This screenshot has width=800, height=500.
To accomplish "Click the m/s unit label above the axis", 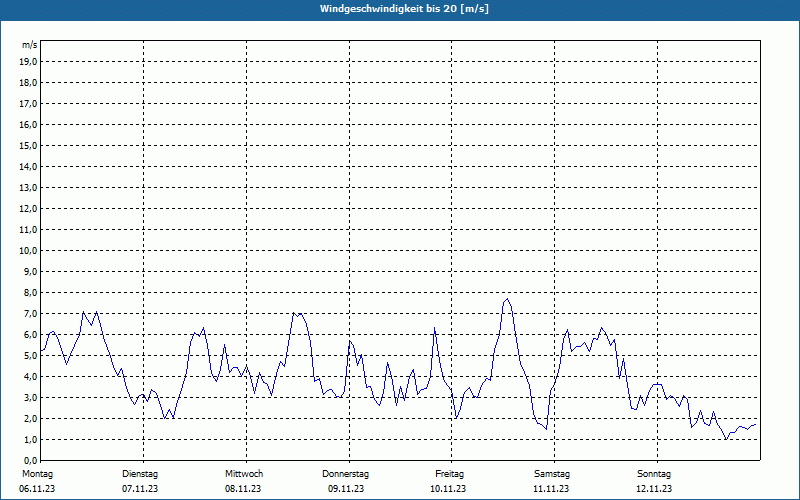I will [30, 45].
